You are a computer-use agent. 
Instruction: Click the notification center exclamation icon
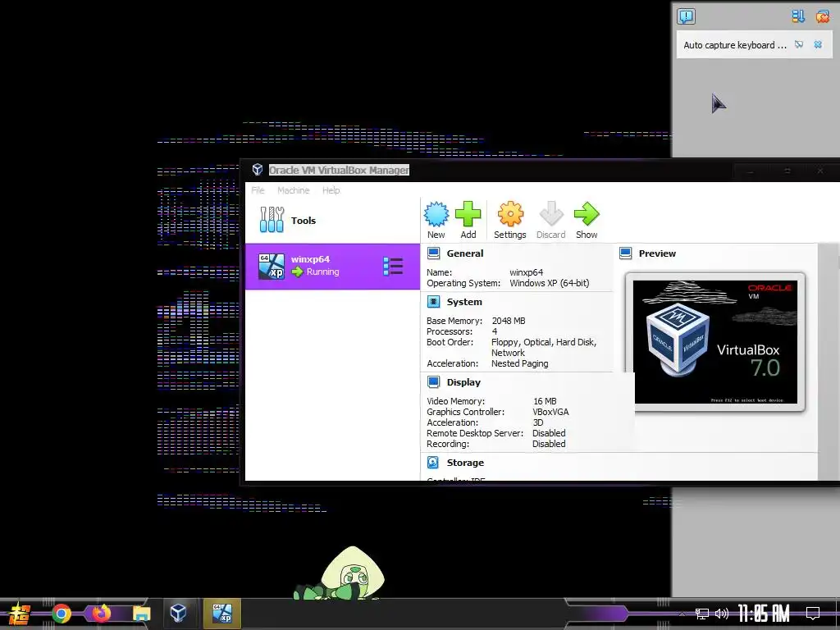point(687,16)
